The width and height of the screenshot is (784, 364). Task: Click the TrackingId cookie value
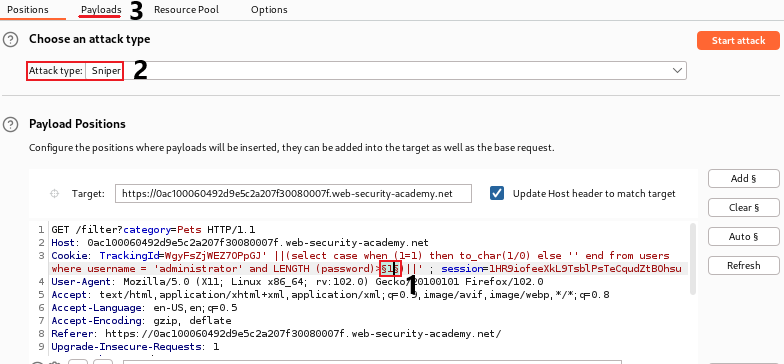[x=214, y=256]
